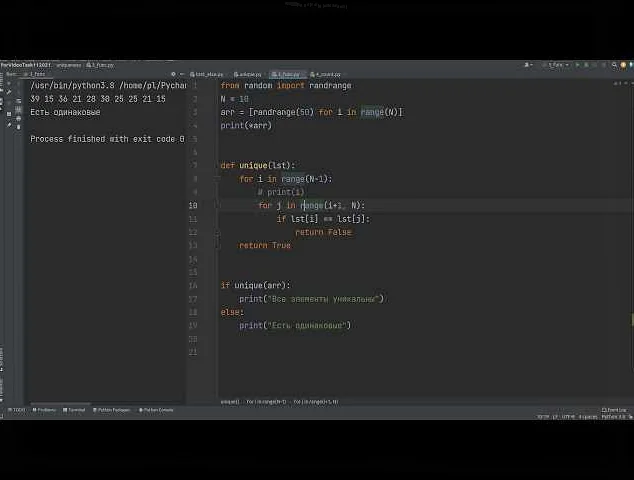This screenshot has height=480, width=634.
Task: Click 'from random import randrange' line
Action: (286, 85)
